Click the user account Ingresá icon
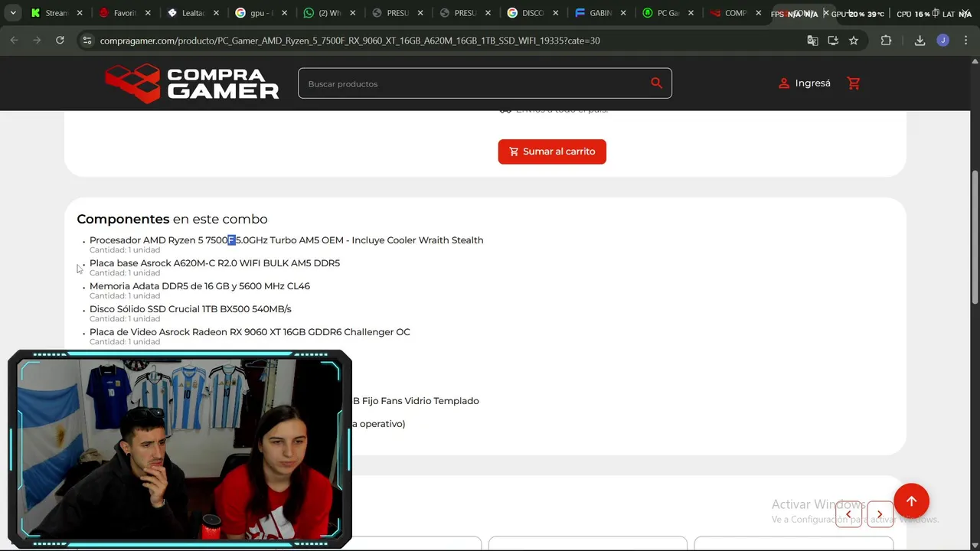Screen dimensions: 980x551 [x=783, y=83]
